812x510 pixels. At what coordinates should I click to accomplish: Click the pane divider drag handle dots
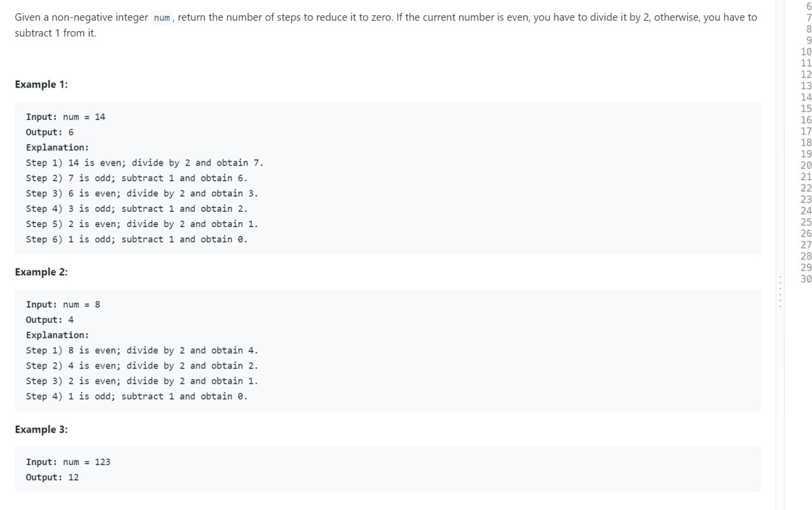tap(780, 291)
